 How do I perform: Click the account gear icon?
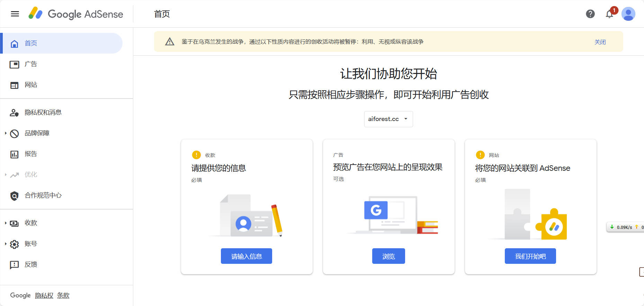(14, 244)
